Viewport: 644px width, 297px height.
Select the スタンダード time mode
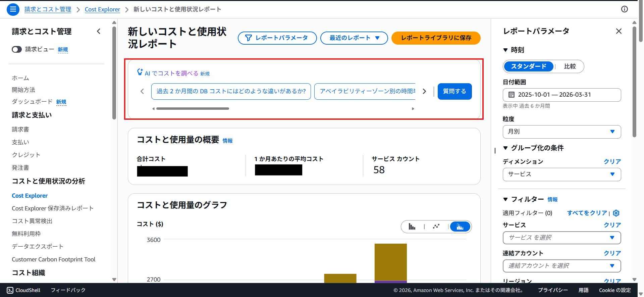click(x=529, y=66)
